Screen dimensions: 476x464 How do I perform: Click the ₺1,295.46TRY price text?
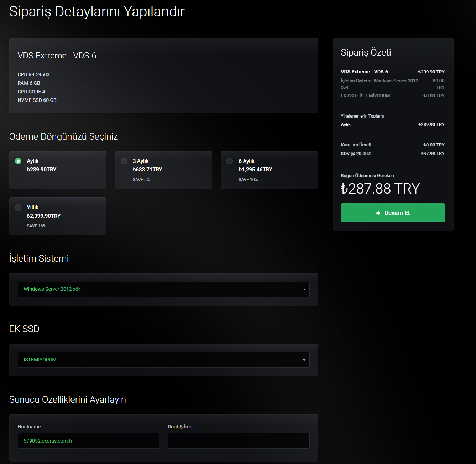pyautogui.click(x=255, y=170)
